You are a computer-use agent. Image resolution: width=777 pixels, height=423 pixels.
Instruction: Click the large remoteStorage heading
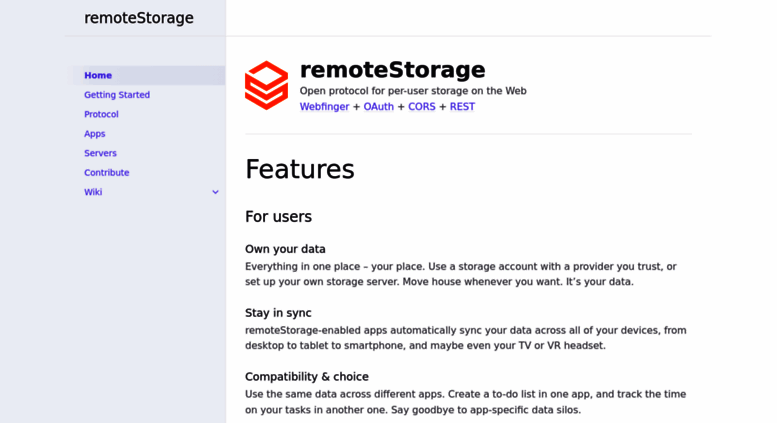click(x=392, y=70)
